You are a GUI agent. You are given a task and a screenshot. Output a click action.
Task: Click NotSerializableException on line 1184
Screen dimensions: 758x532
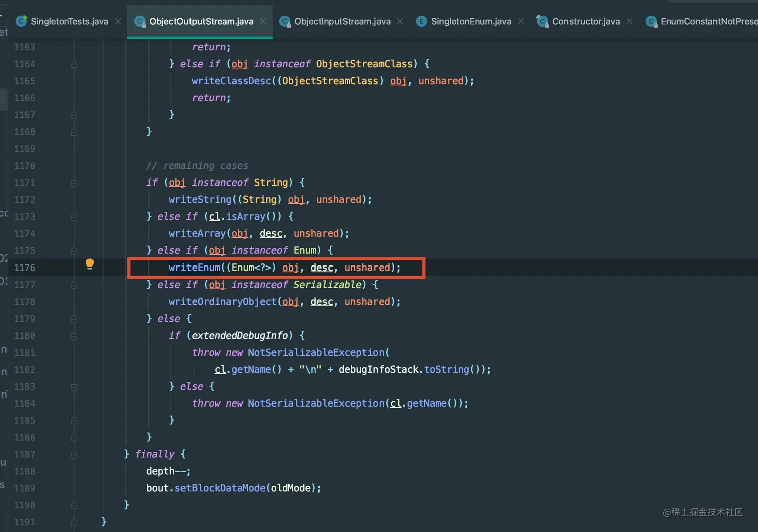(316, 403)
